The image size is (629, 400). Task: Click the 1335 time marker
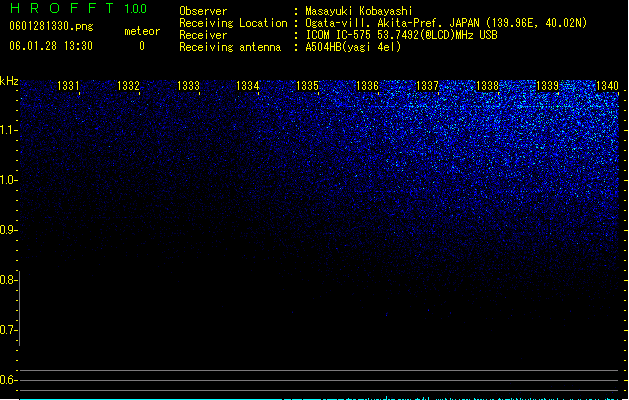pos(308,86)
